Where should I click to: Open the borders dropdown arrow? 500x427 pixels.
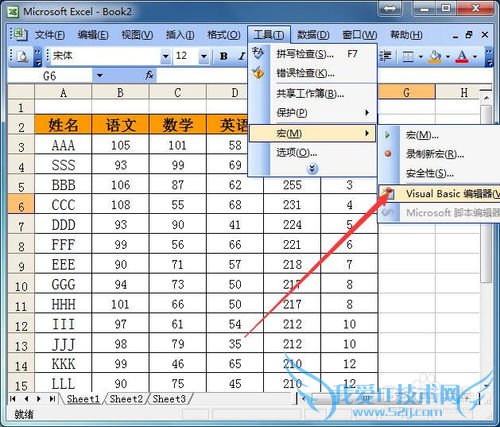pyautogui.click(x=420, y=56)
